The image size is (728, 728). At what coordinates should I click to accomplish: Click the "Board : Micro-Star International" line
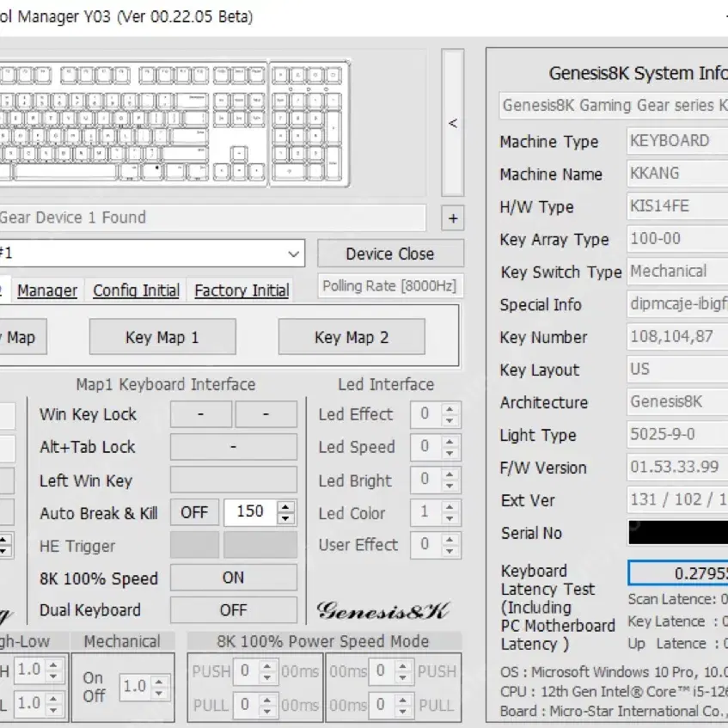pos(614,712)
